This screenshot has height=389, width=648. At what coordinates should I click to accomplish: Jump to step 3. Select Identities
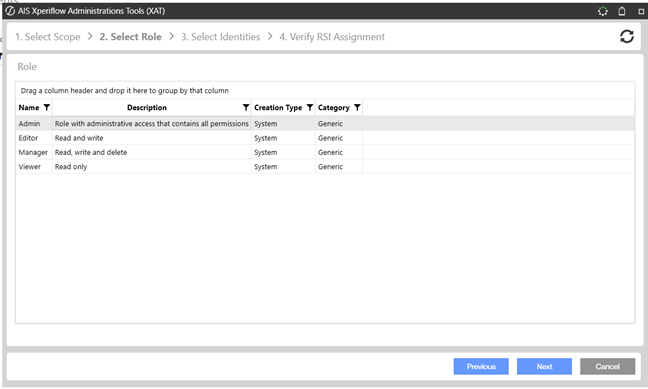coord(220,37)
